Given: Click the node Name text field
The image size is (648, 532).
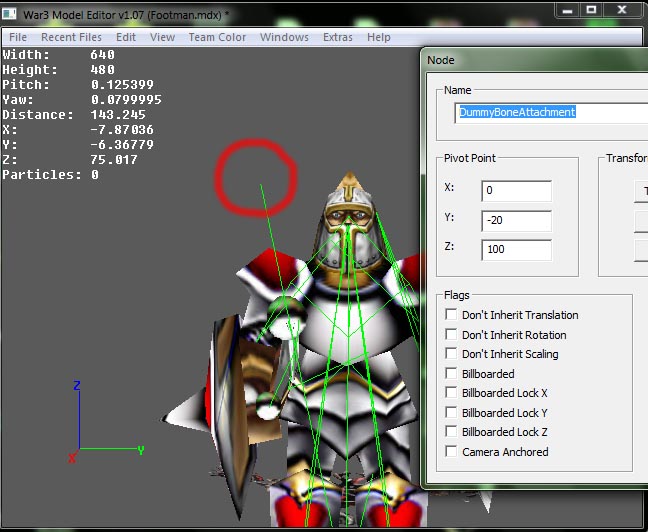Looking at the screenshot, I should pyautogui.click(x=551, y=112).
